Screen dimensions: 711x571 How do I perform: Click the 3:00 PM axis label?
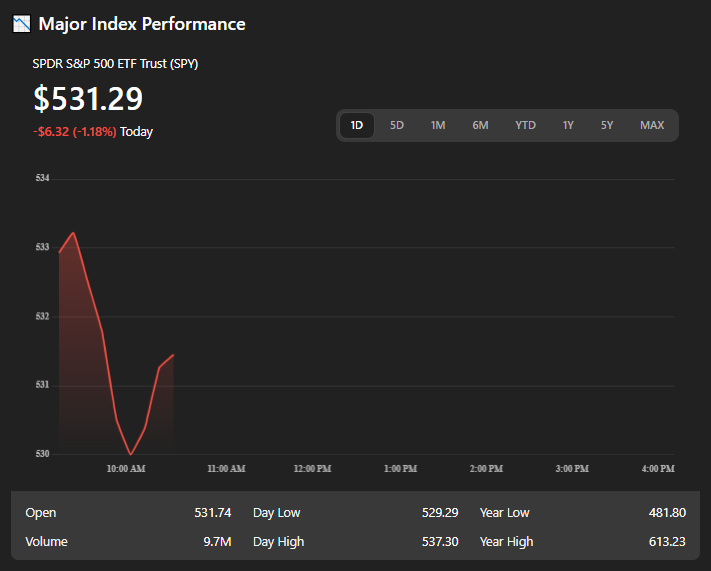pyautogui.click(x=572, y=469)
